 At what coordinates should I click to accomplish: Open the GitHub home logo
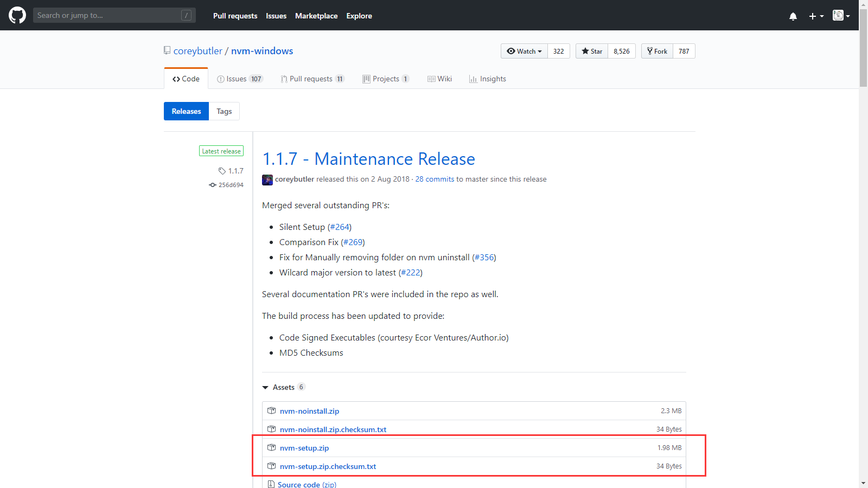[x=17, y=15]
